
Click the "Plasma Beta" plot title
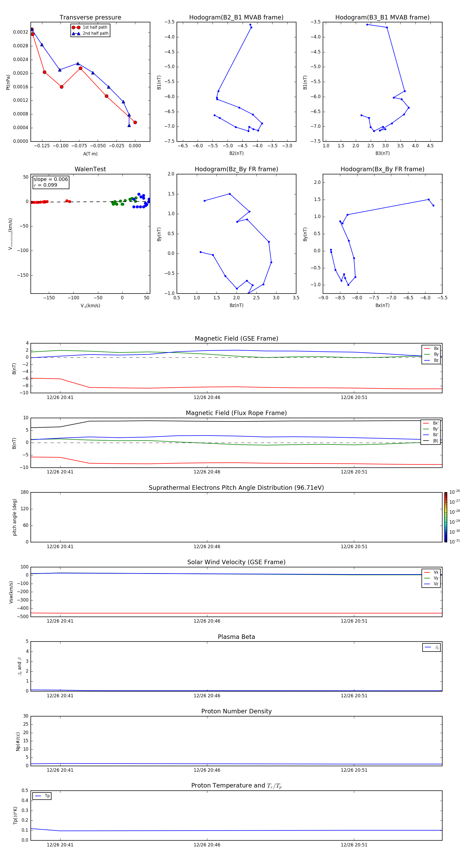point(236,637)
